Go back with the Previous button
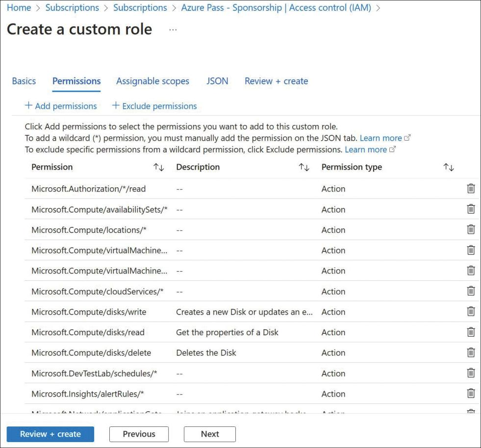 point(139,434)
